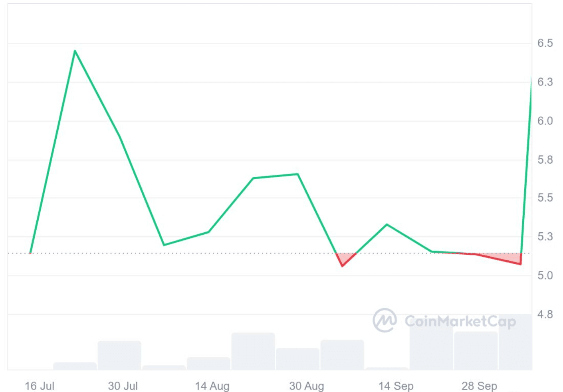Click the volume bar above 30 Jul label
This screenshot has width=563, height=392.
coord(119,355)
